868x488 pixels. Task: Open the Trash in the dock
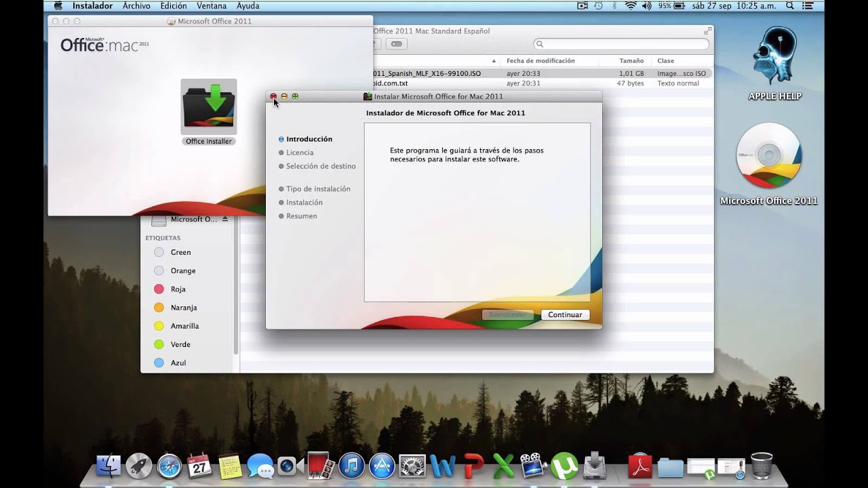(762, 466)
